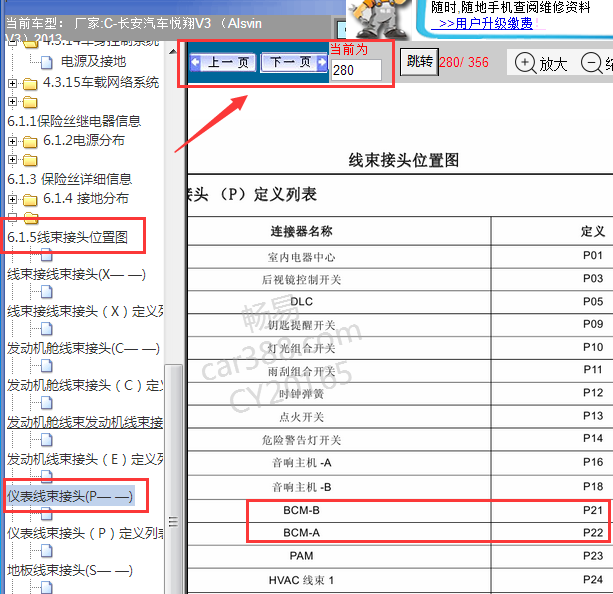Click document icon above 线束接线束接头（X）定义
The height and width of the screenshot is (594, 613).
click(x=47, y=292)
